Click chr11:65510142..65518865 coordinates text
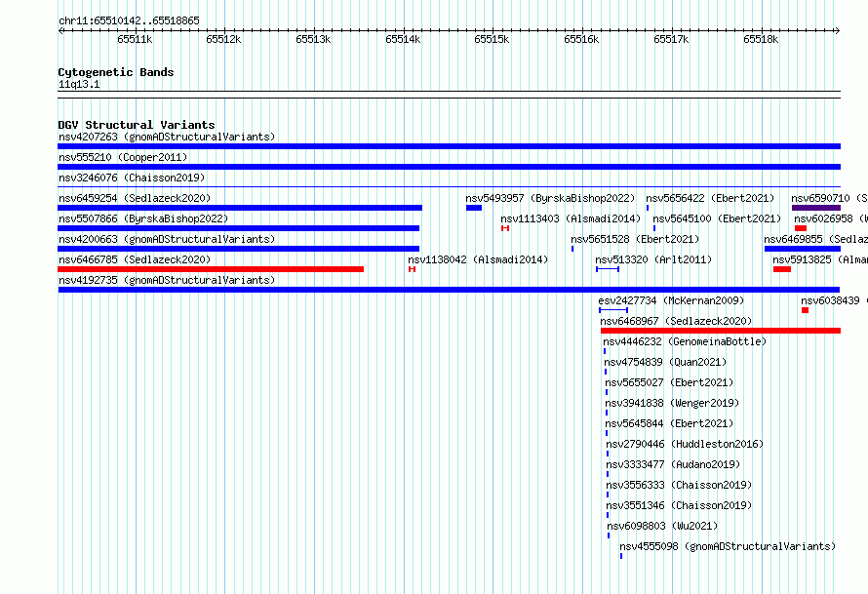Image resolution: width=868 pixels, height=594 pixels. click(x=129, y=20)
